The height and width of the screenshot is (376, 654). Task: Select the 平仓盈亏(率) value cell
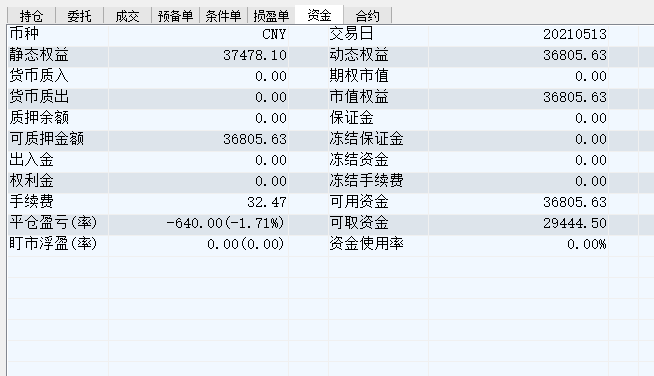[x=198, y=223]
